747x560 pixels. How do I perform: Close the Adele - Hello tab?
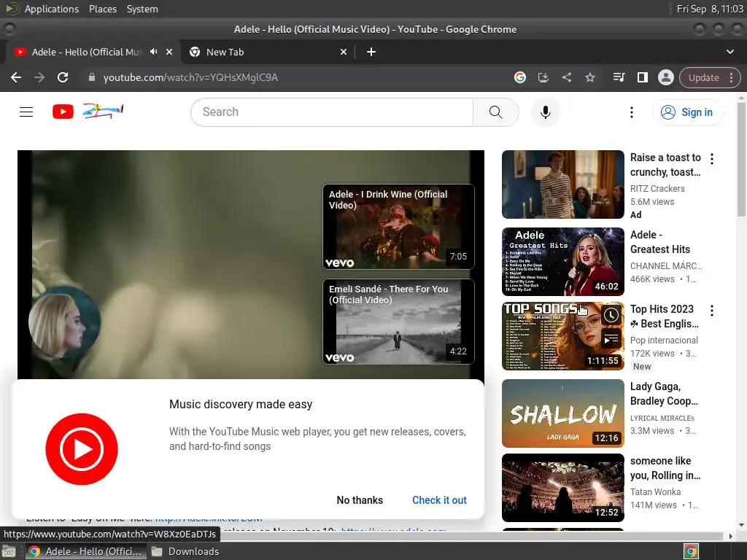tap(169, 52)
